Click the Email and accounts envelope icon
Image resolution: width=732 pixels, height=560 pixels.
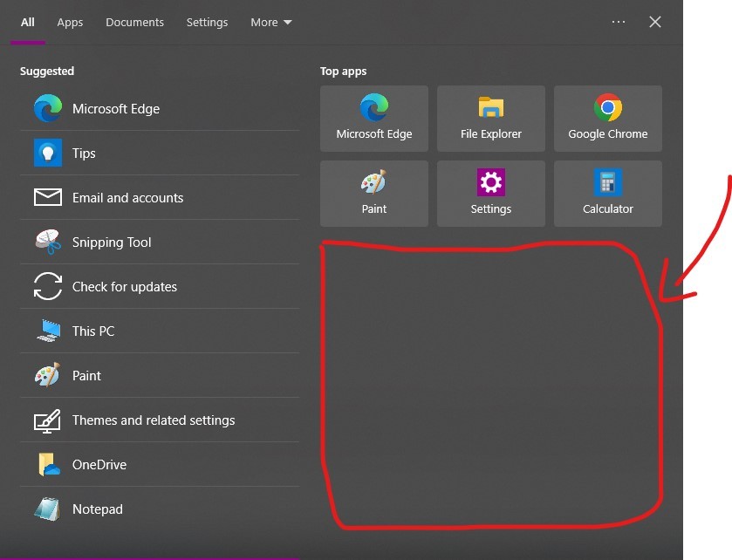click(x=48, y=197)
